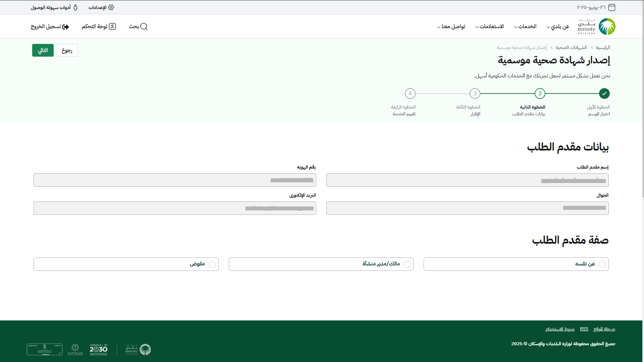Click the accessibility tools (أدوات سهولة الوصول) icon
Viewport: 644px width, 362px height.
[75, 7]
